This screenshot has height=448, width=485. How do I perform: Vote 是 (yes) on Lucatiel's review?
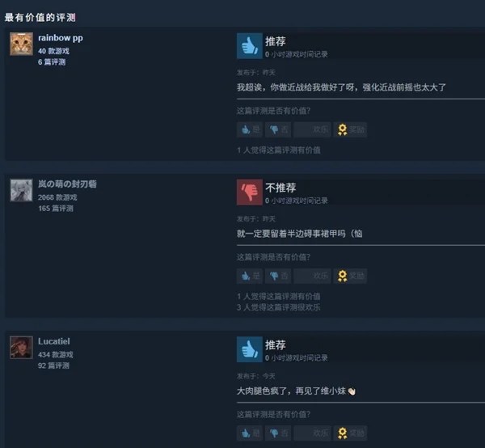pyautogui.click(x=250, y=433)
